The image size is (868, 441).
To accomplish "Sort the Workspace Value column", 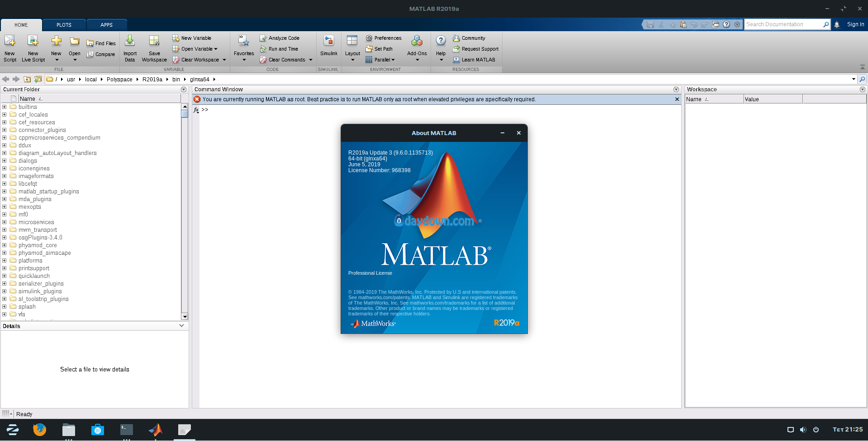I will point(773,99).
